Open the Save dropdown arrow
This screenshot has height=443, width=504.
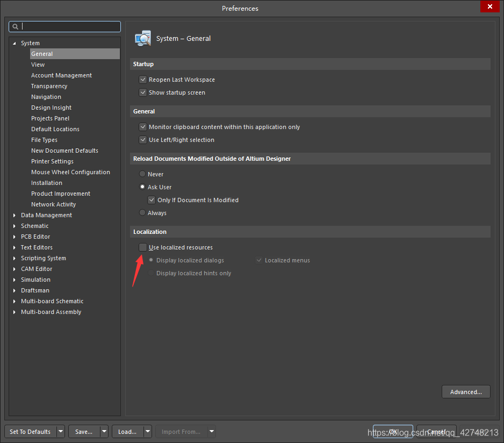tap(104, 432)
